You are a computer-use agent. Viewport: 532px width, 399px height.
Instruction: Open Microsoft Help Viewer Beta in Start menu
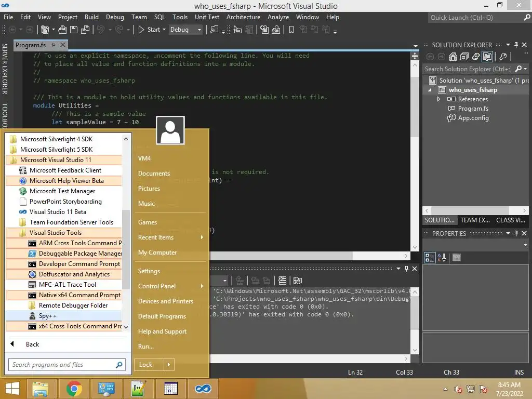(64, 181)
